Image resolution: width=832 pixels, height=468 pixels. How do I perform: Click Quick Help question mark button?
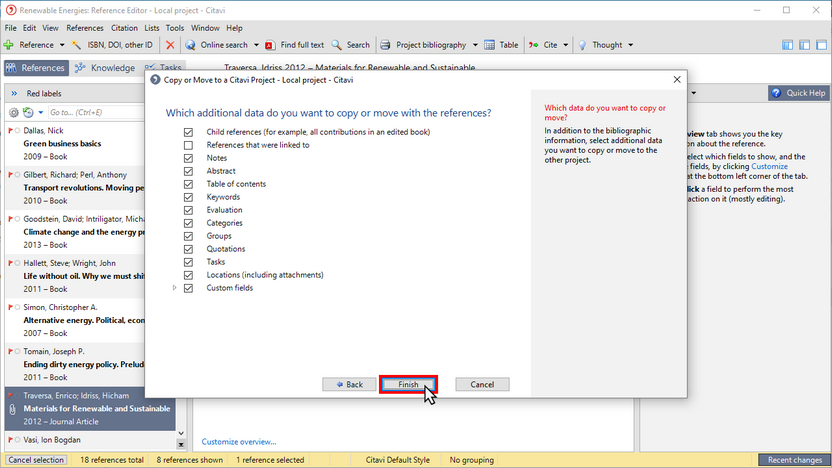coord(799,93)
